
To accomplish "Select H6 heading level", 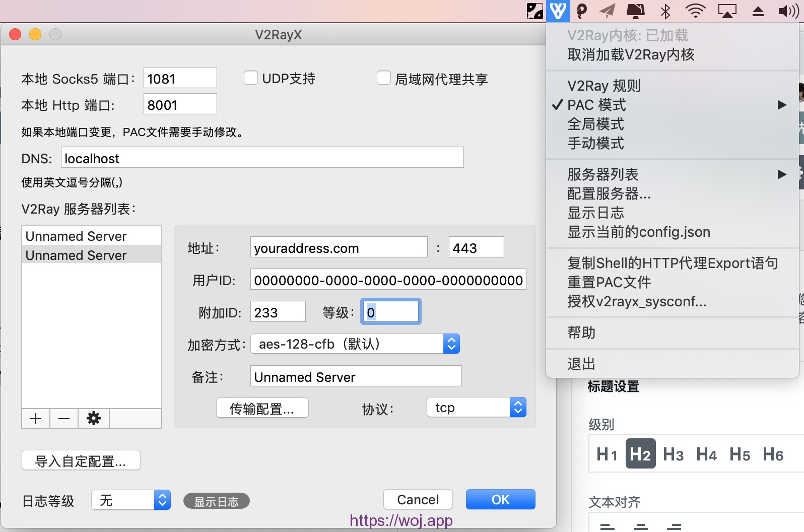I will [x=773, y=454].
